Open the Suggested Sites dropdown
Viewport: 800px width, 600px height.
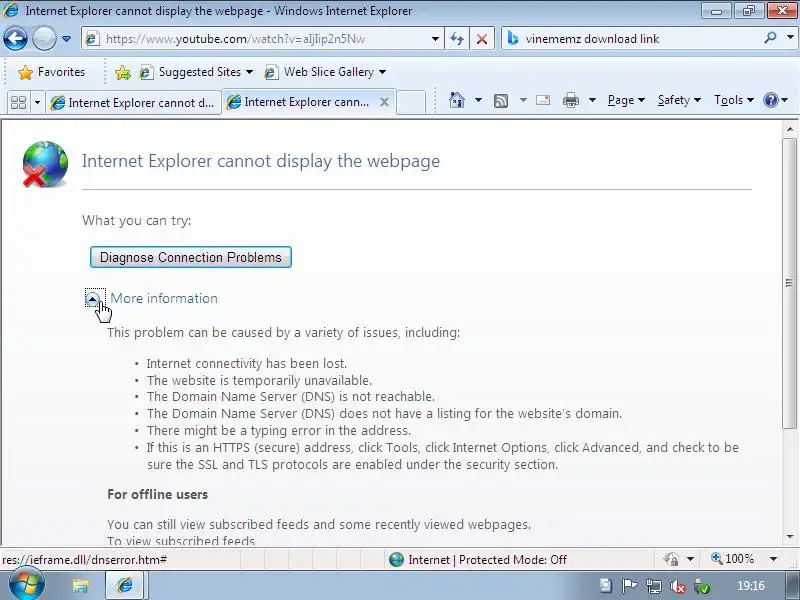pyautogui.click(x=196, y=72)
